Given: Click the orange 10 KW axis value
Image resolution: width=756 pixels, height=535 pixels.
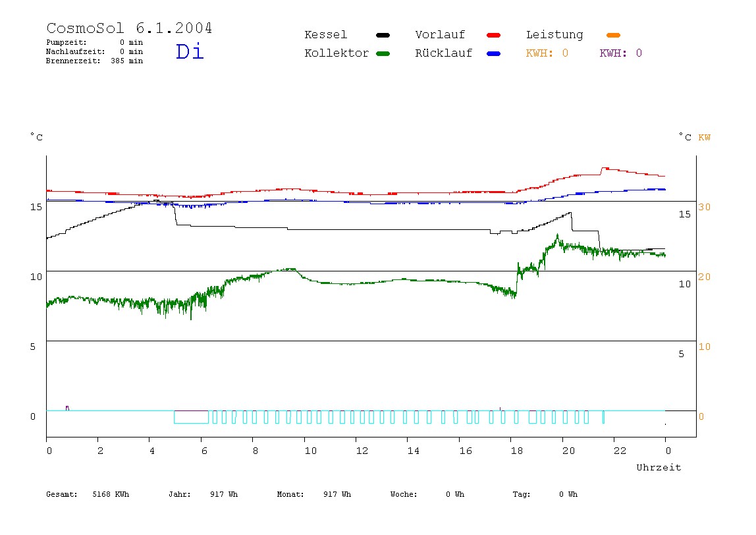Looking at the screenshot, I should [x=705, y=347].
